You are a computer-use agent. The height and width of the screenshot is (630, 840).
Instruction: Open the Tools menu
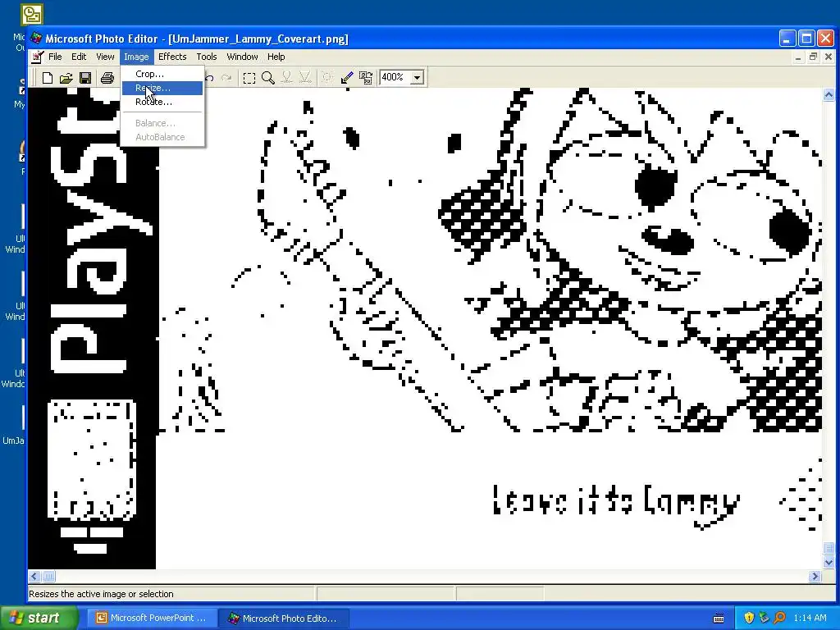pyautogui.click(x=206, y=57)
